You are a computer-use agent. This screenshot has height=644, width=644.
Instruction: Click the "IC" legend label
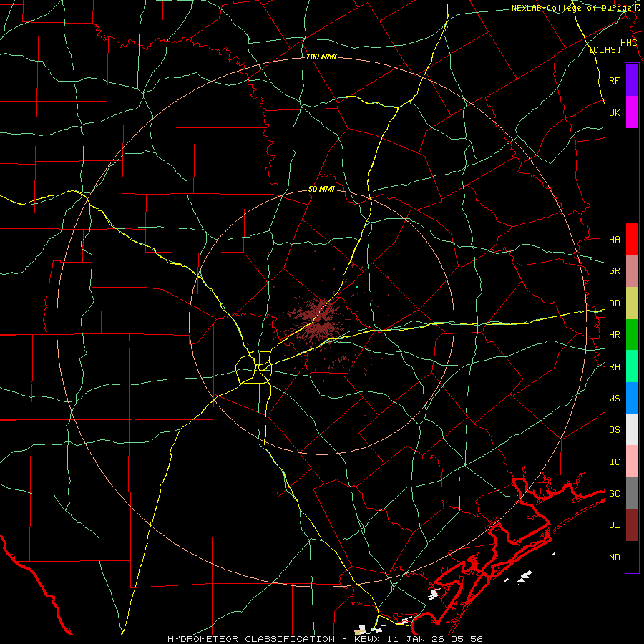[x=614, y=462]
